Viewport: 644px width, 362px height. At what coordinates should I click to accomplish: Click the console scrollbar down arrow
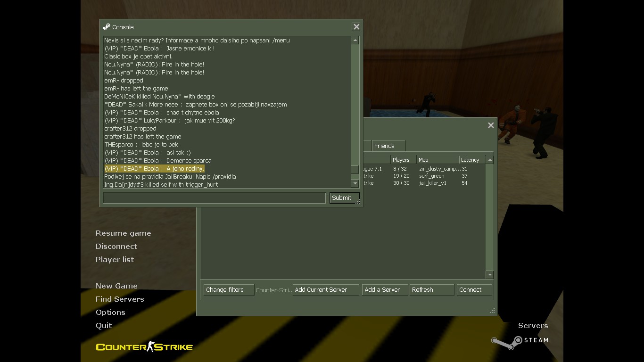point(355,183)
